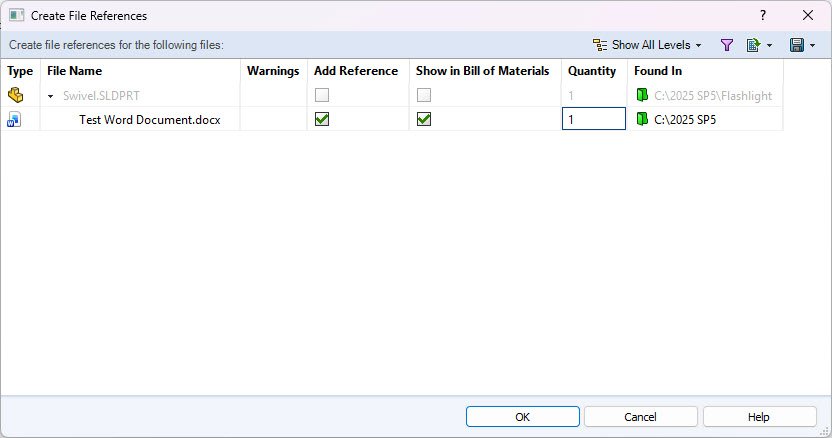Collapse the Swivel.SLDPRT tree row
832x438 pixels.
(50, 96)
